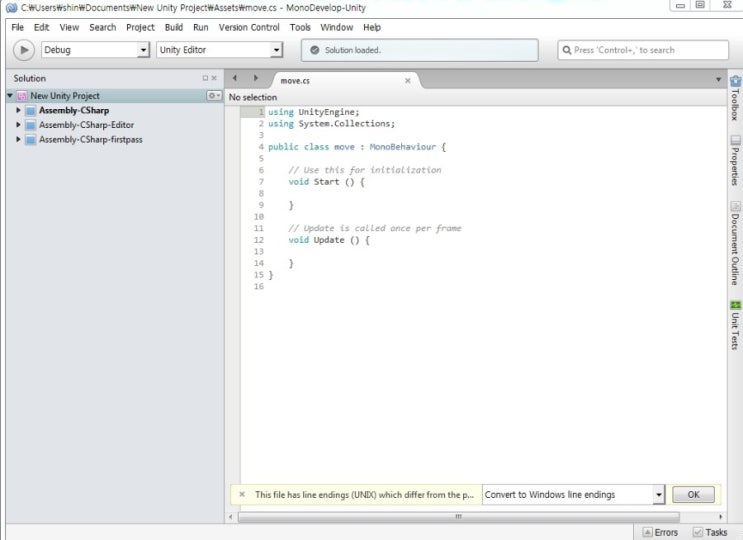
Task: Click line 'public class move : MonoBehaviour {'
Action: (x=357, y=147)
